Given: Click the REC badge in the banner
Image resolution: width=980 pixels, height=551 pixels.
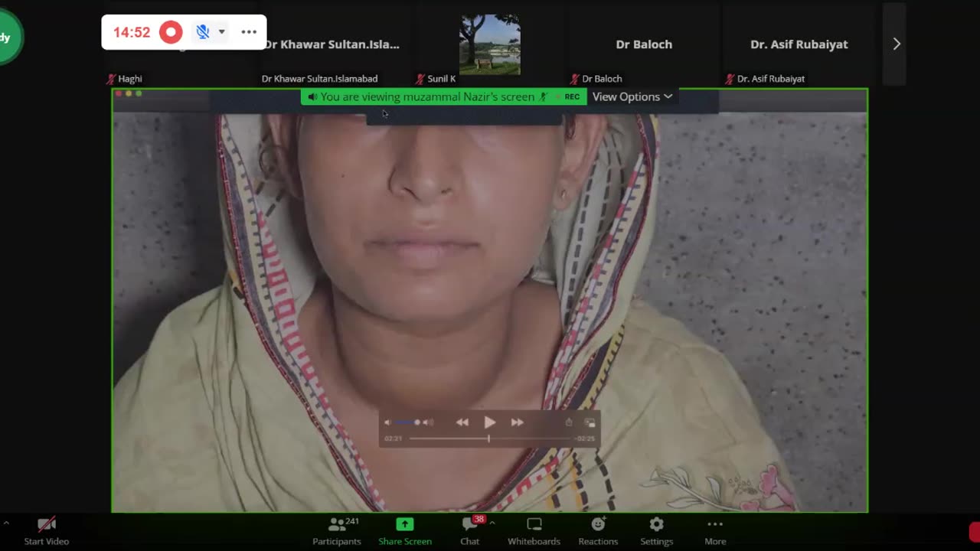Looking at the screenshot, I should pos(572,97).
